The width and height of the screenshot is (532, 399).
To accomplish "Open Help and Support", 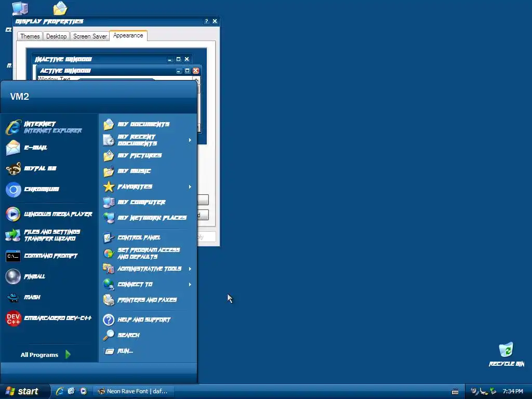I will point(148,320).
